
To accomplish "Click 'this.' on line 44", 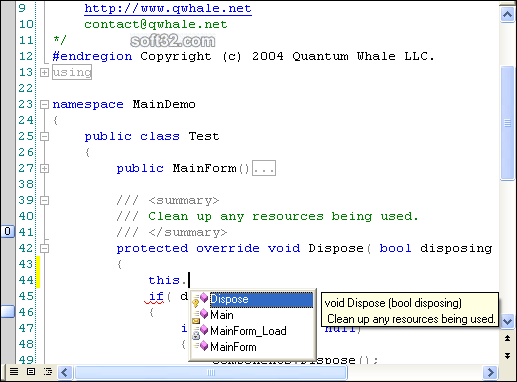I will point(167,280).
